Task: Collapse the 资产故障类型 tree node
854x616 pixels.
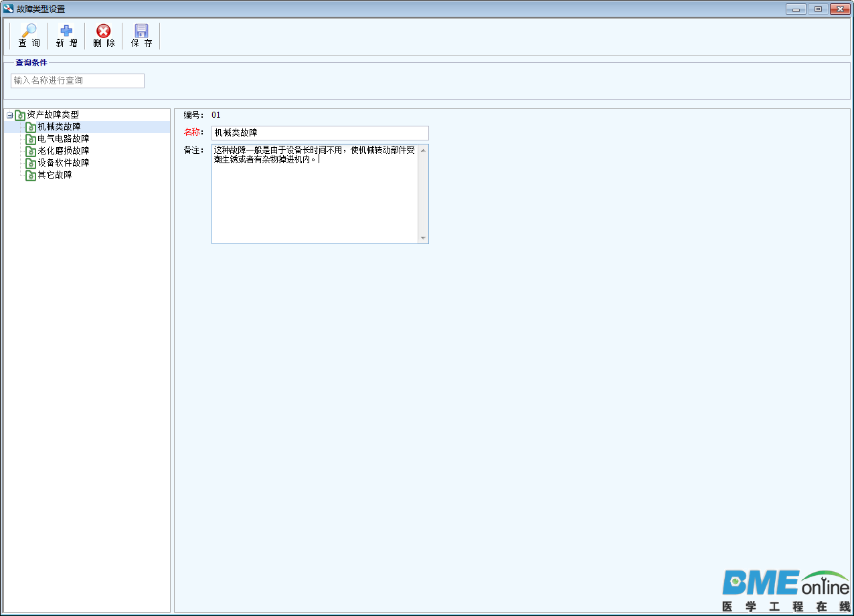Action: (9, 115)
